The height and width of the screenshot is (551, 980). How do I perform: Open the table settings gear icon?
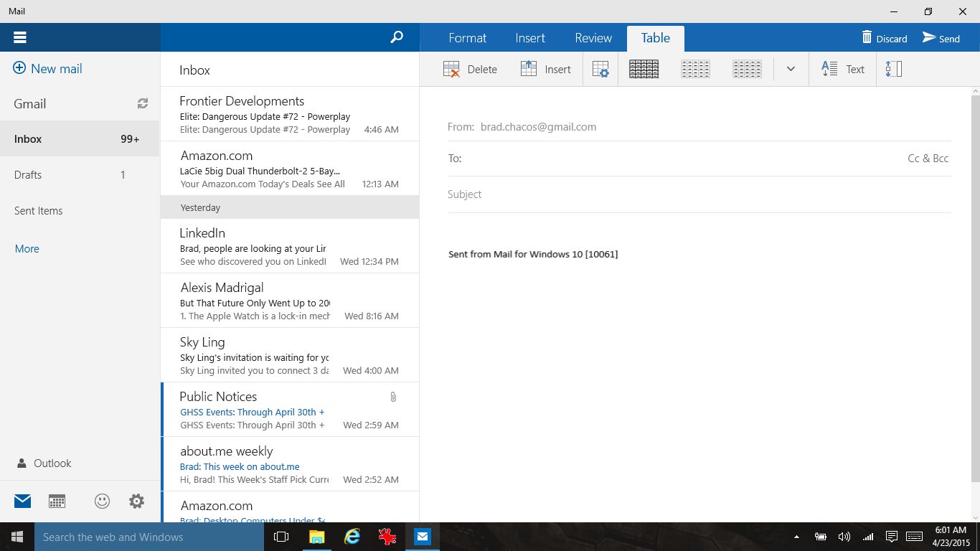600,68
